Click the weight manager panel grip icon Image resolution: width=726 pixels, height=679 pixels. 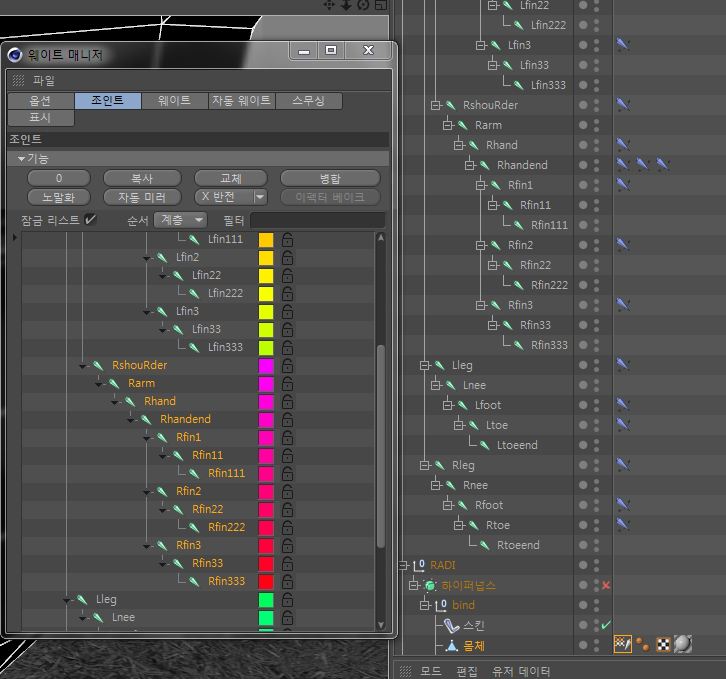pos(18,81)
